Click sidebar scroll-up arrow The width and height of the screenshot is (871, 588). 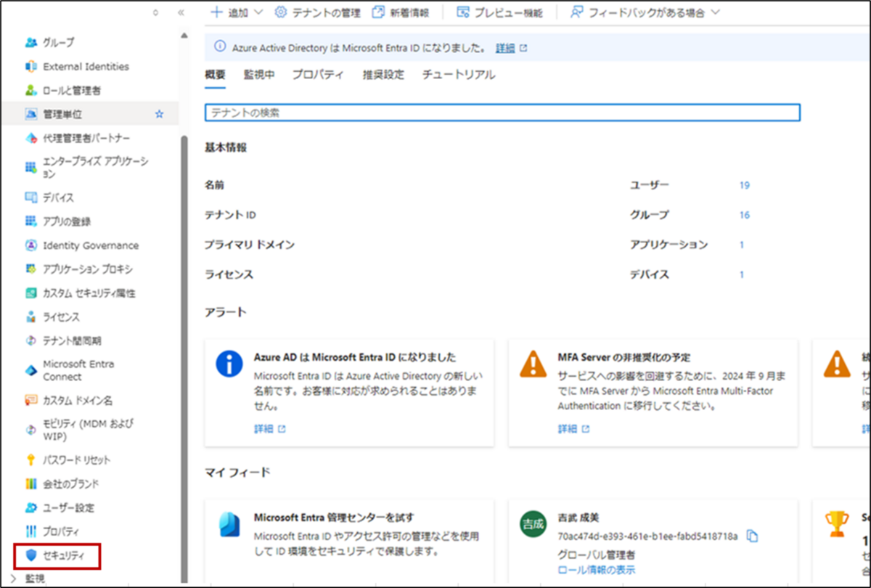click(184, 36)
